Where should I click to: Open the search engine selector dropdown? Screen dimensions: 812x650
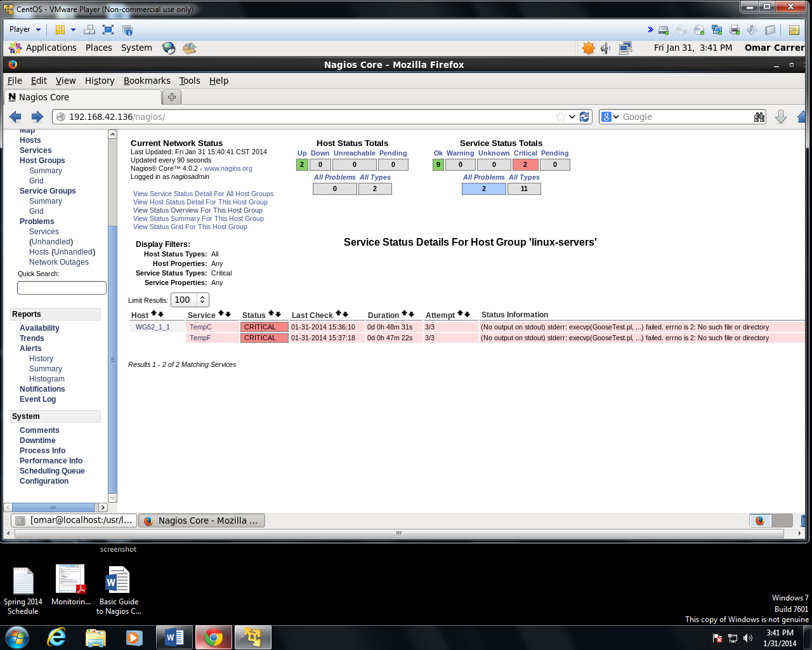click(x=610, y=117)
